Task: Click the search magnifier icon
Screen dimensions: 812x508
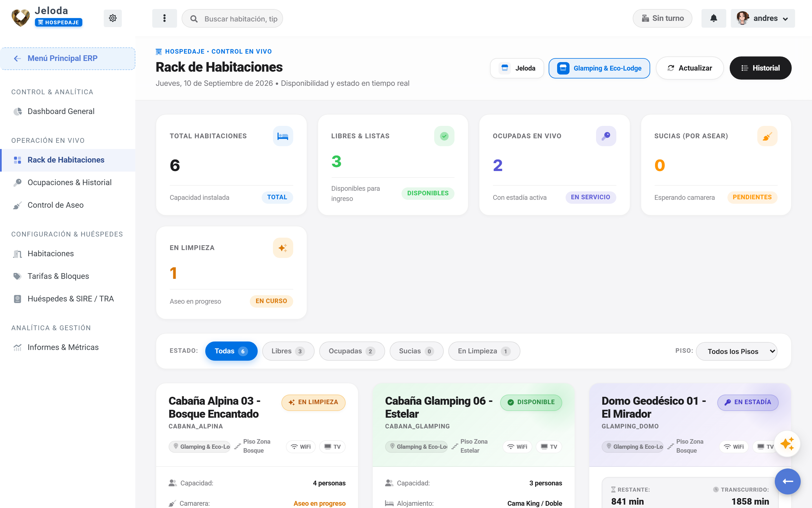Action: 194,19
